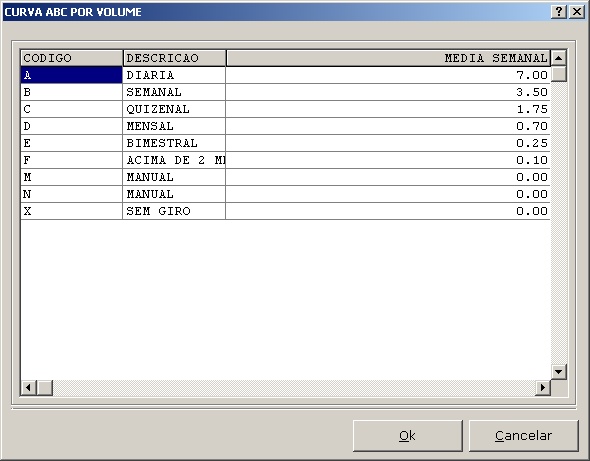Screen dimensions: 590x461
Task: Click the MEDIA SEMANAL column header
Action: coord(388,58)
